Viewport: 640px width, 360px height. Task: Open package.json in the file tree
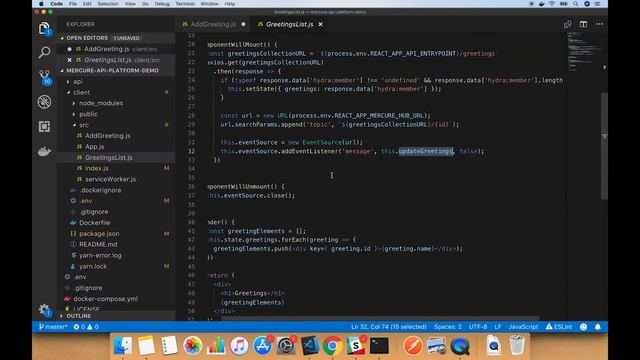pos(99,234)
